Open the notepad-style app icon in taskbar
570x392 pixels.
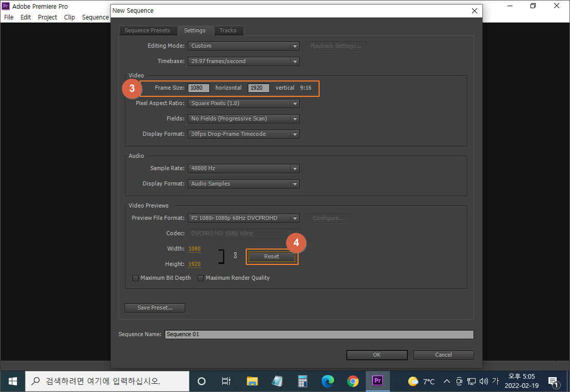pyautogui.click(x=278, y=381)
